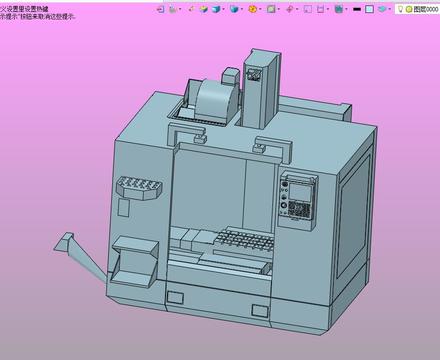Viewport: 440px width, 360px height.
Task: Click the gray box-with-tab toolbar icon
Action: coord(271,9)
